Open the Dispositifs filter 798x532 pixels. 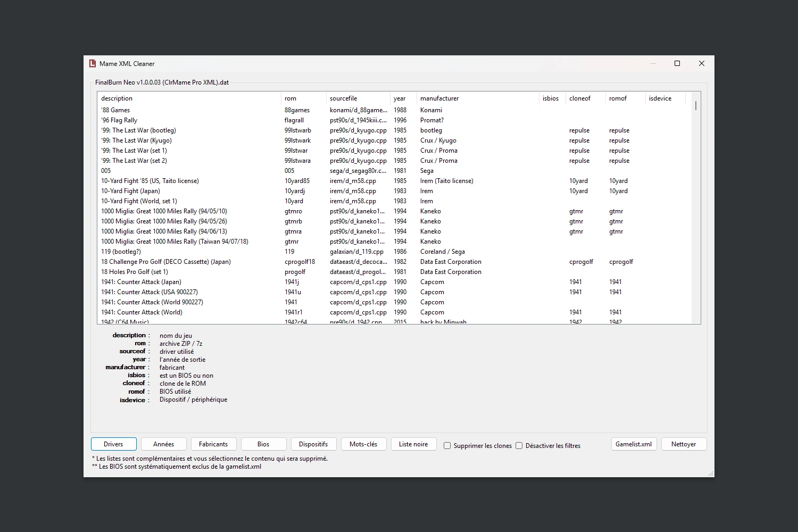313,444
